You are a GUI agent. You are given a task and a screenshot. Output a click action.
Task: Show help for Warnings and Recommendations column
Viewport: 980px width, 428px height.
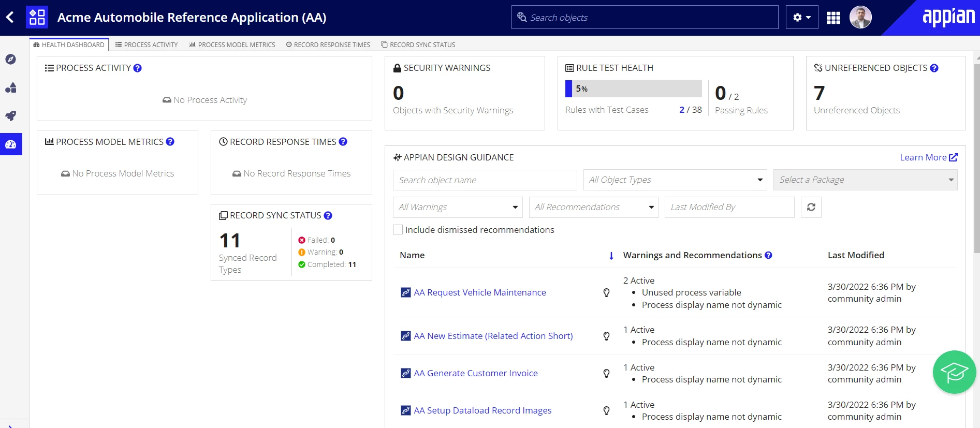click(x=768, y=255)
